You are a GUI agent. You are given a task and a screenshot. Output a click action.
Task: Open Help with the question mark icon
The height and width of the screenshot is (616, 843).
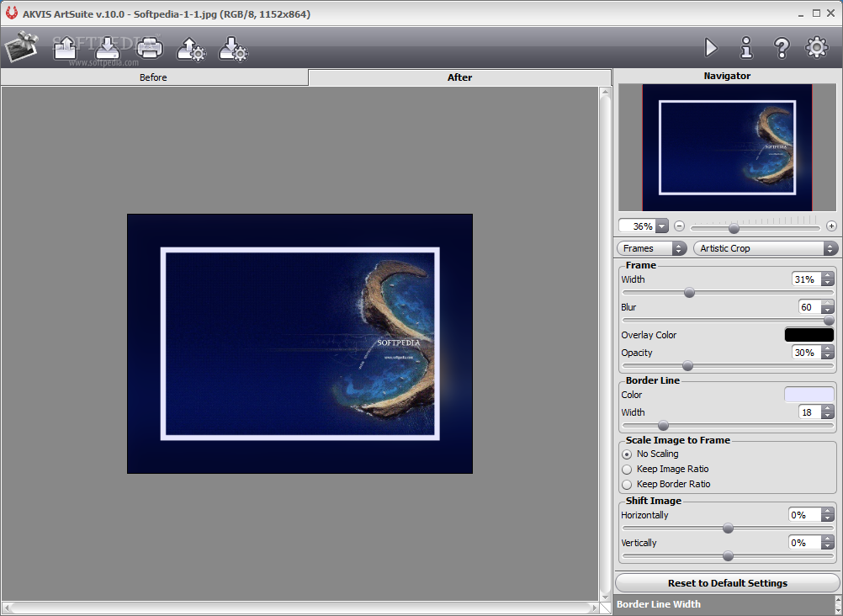pyautogui.click(x=782, y=48)
